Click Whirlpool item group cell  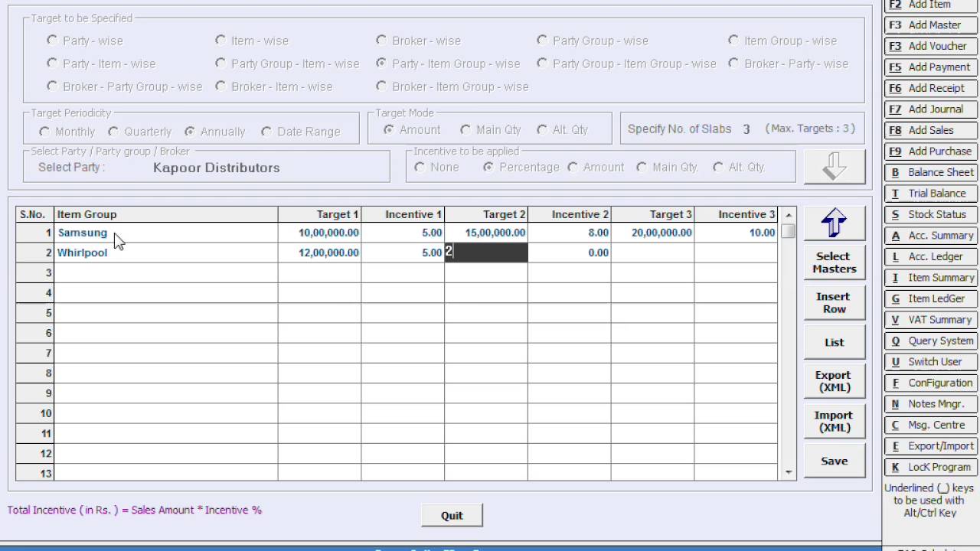(166, 253)
